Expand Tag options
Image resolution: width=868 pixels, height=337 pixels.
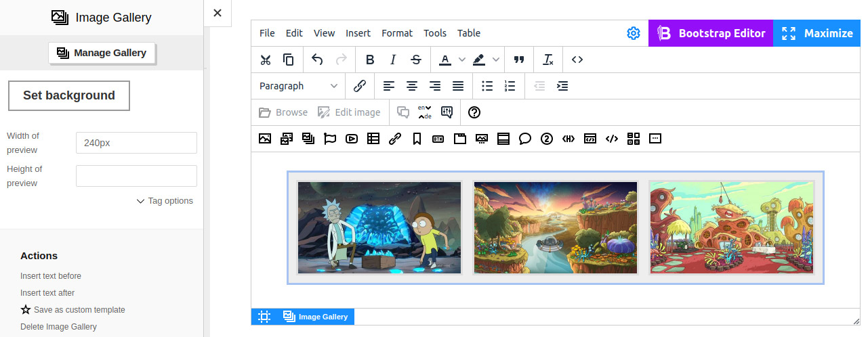coord(165,201)
